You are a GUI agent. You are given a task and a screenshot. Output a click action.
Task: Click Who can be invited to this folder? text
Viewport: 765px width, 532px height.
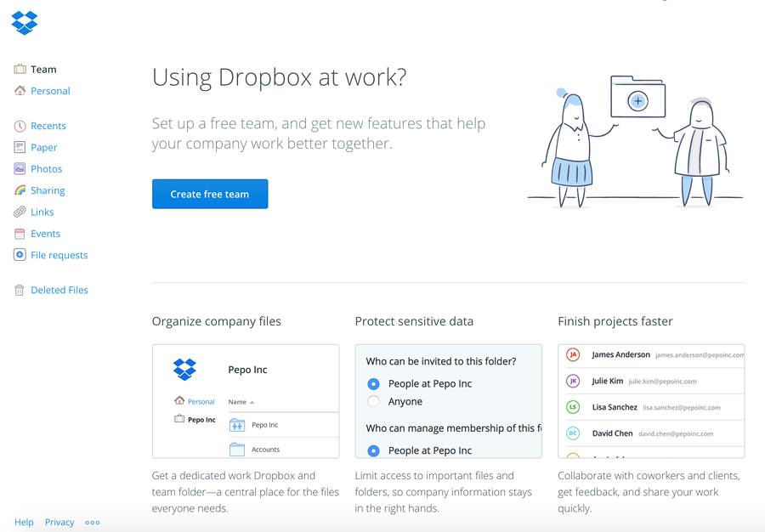point(441,361)
